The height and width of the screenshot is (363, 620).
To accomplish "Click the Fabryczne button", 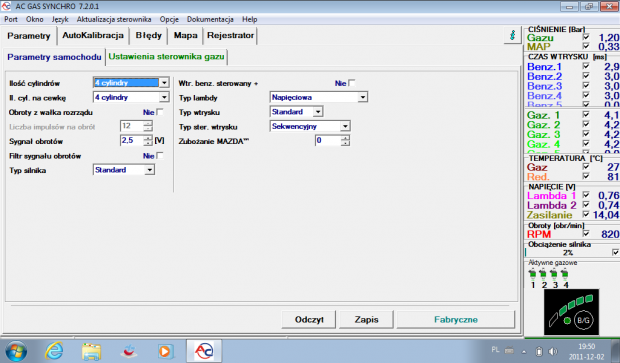I will coord(456,320).
